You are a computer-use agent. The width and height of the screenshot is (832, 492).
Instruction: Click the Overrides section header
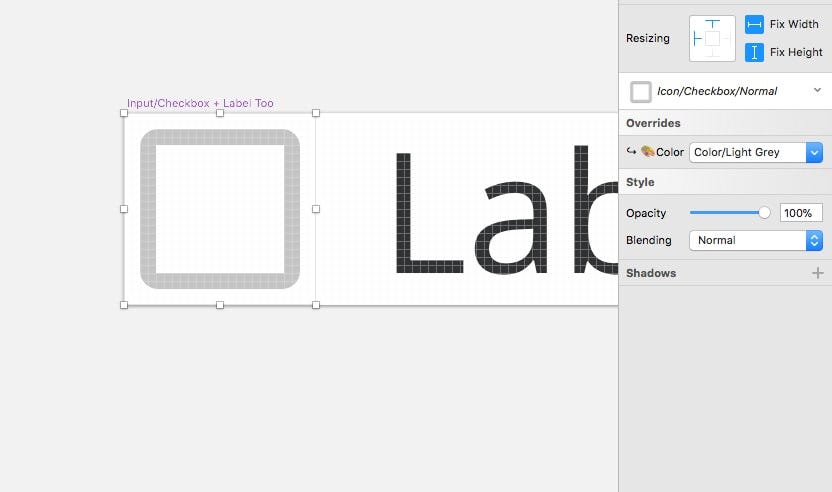(653, 123)
